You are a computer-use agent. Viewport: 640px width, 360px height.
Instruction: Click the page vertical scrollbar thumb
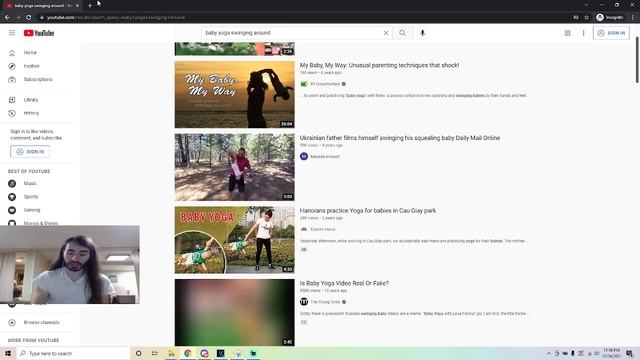637,60
